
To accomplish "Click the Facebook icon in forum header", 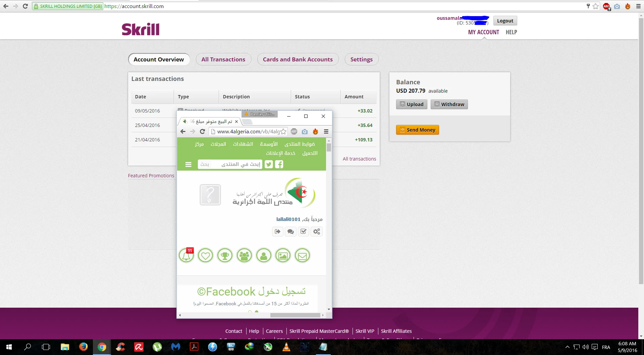I will pos(279,164).
